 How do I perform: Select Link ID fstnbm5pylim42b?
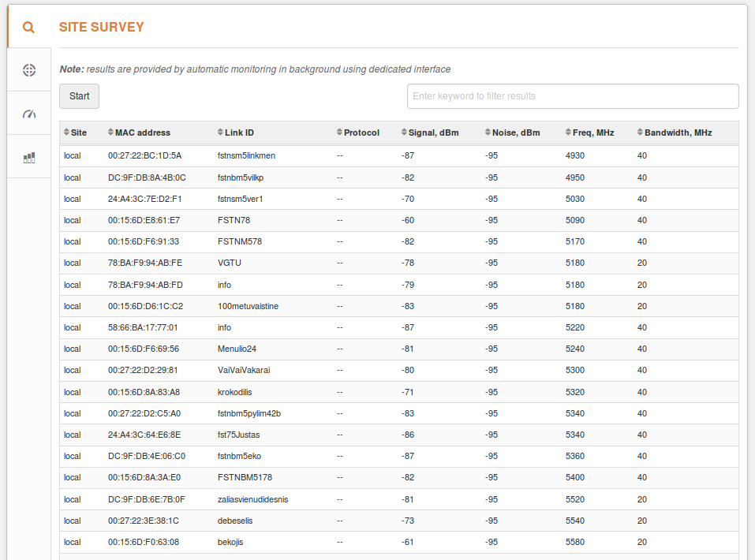click(249, 413)
